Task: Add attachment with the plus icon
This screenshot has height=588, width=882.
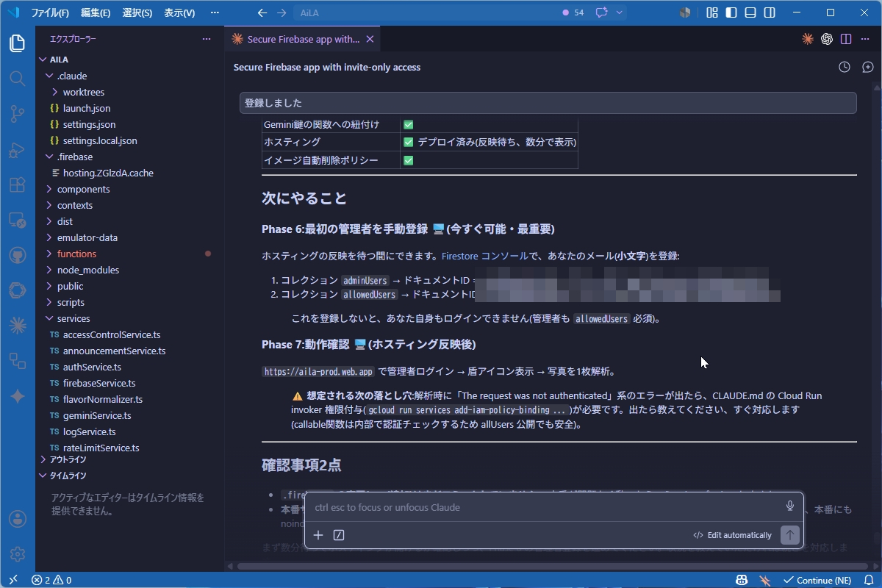Action: point(318,535)
